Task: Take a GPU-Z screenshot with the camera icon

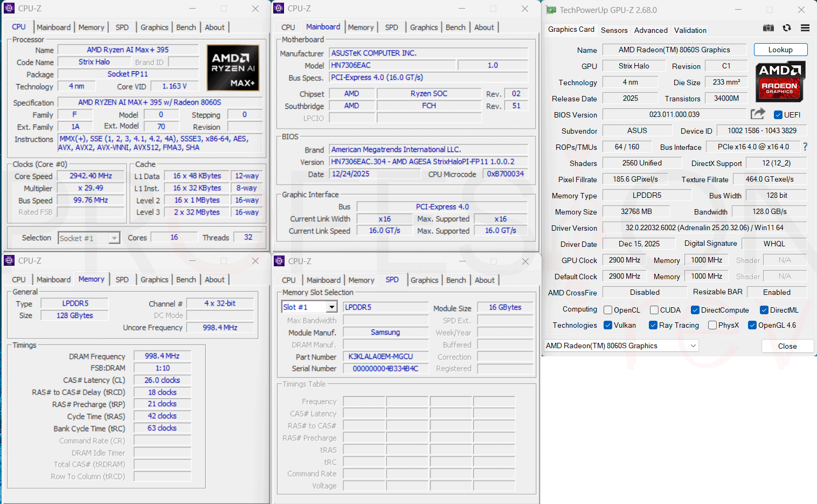Action: [768, 28]
